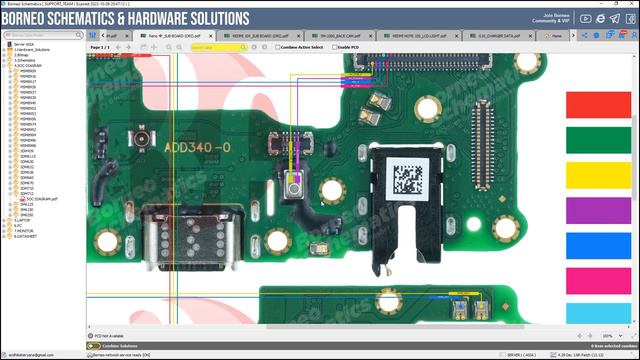Open the Telegram paper-plane icon
Viewport: 640px width, 360px height.
tap(615, 18)
